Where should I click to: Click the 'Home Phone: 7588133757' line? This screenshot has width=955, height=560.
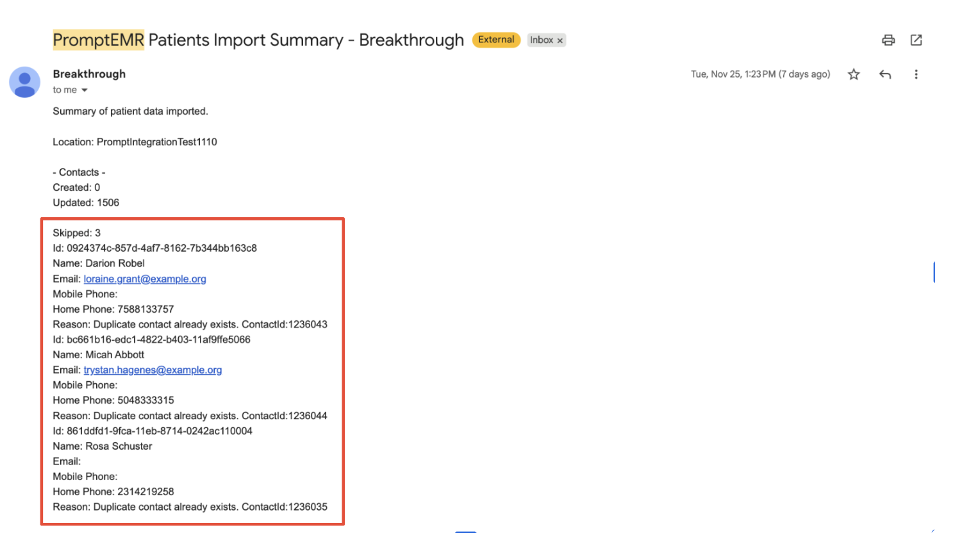pos(113,309)
